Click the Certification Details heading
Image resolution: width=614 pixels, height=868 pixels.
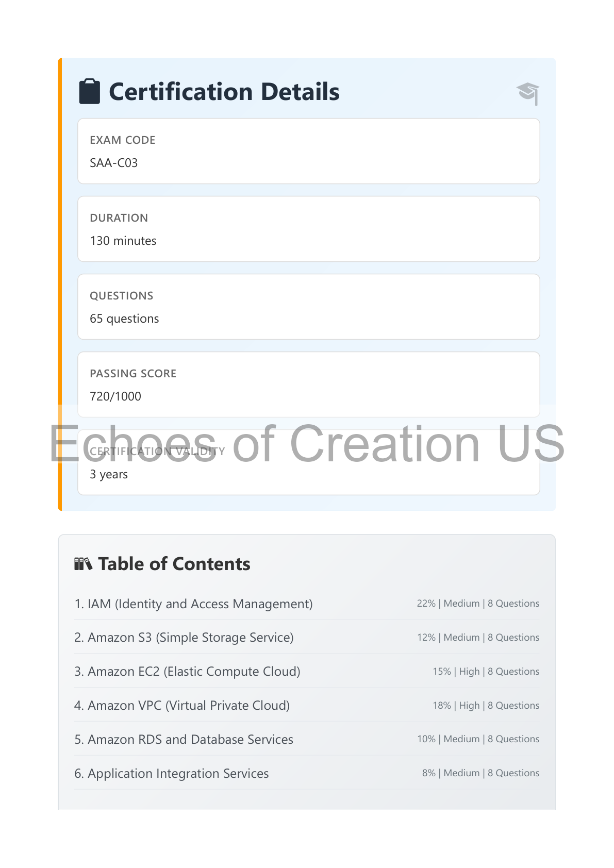point(224,92)
